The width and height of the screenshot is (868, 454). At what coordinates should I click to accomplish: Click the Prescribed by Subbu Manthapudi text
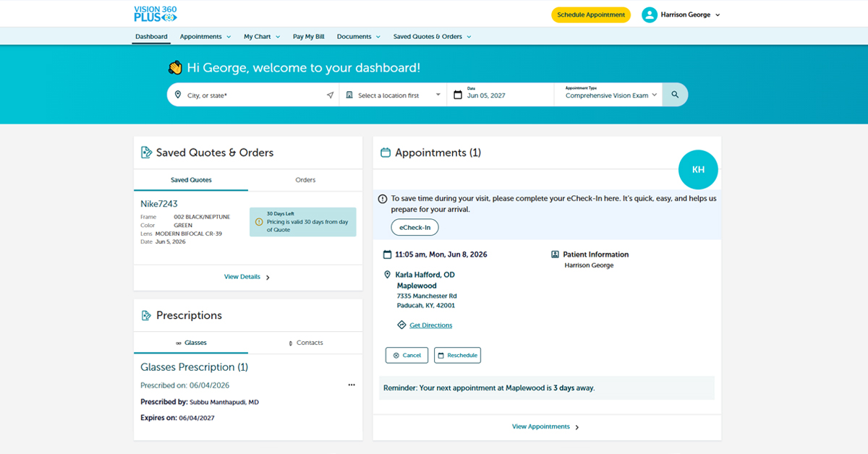[200, 401]
